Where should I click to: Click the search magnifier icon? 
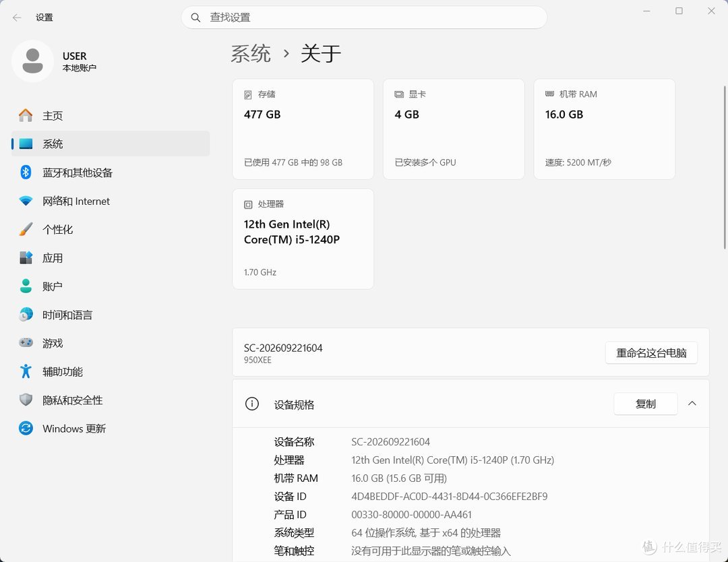(x=195, y=18)
